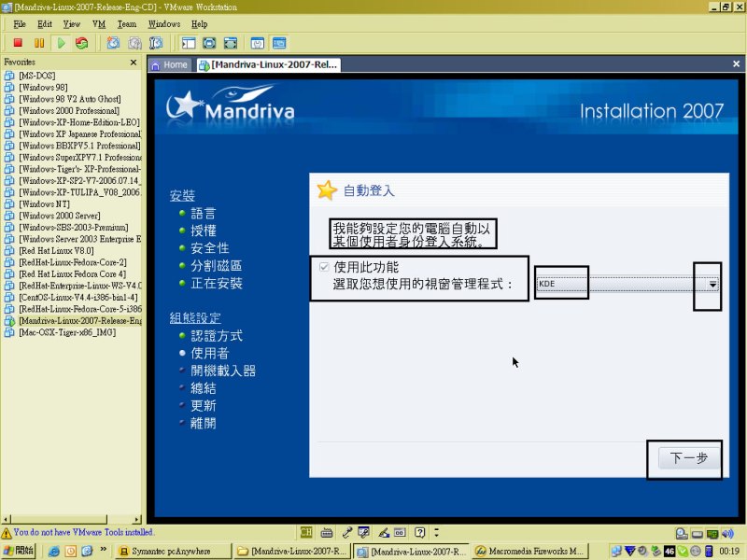Select [CentOS-Linux-V4.4-i386-bin1-4] favorite

point(78,297)
